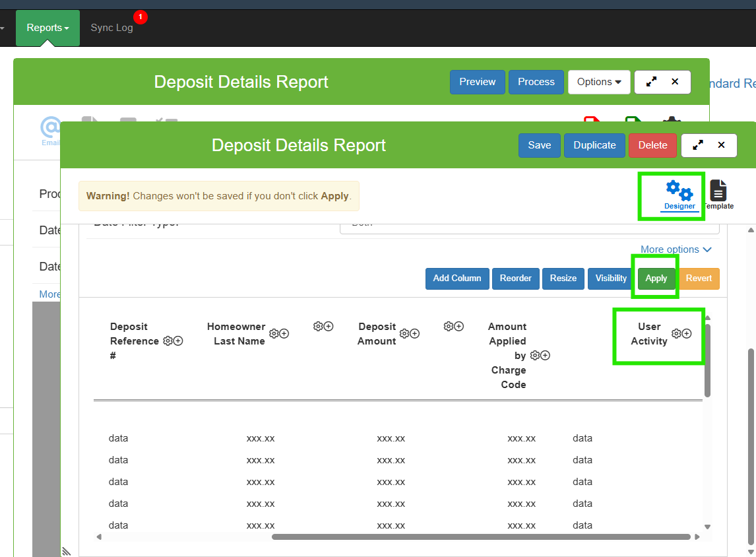Click the orange Revert button
This screenshot has width=756, height=557.
[699, 278]
